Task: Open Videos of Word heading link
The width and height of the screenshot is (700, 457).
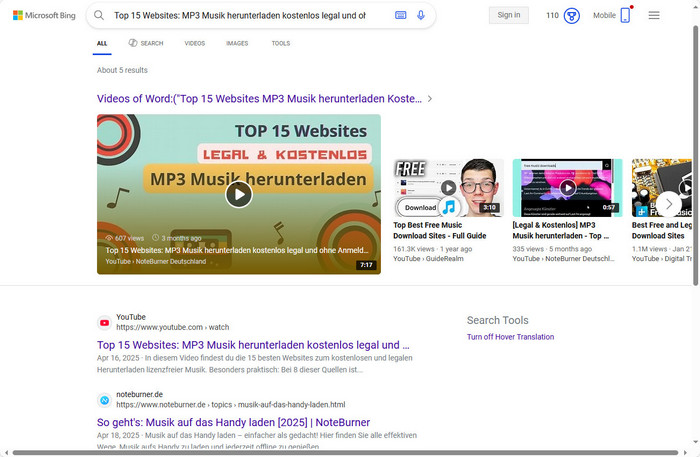Action: click(259, 99)
